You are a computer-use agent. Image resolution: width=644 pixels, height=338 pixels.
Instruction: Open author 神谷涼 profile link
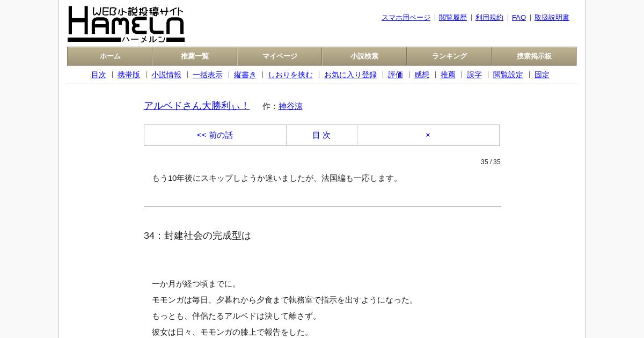pyautogui.click(x=290, y=106)
